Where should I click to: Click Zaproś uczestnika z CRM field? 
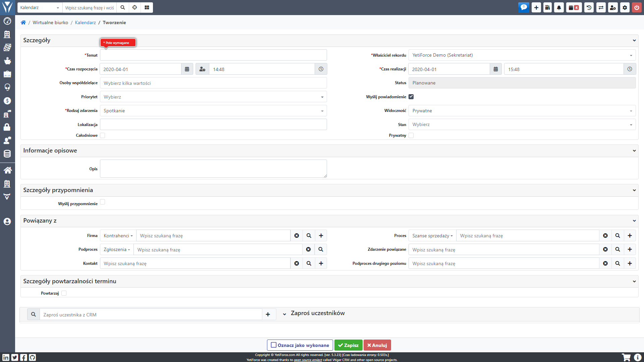pos(151,314)
